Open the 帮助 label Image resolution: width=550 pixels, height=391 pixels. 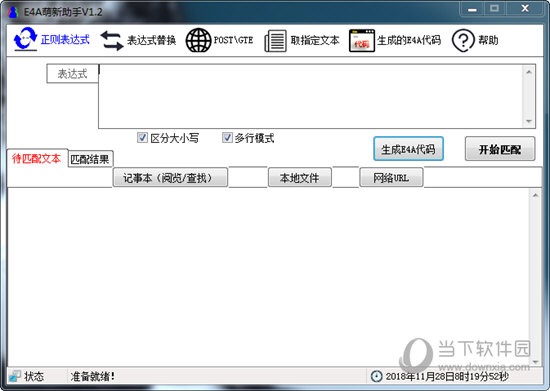[488, 40]
